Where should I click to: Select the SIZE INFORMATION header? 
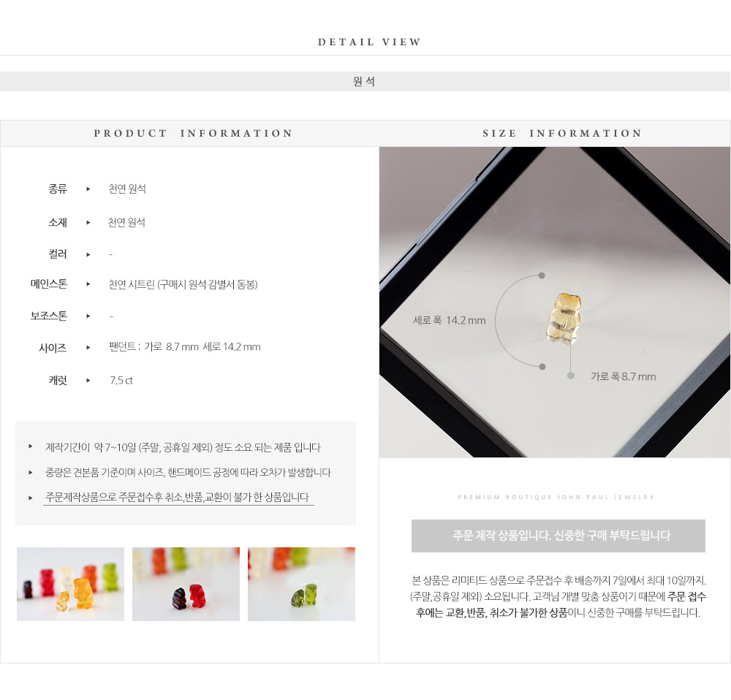point(562,133)
